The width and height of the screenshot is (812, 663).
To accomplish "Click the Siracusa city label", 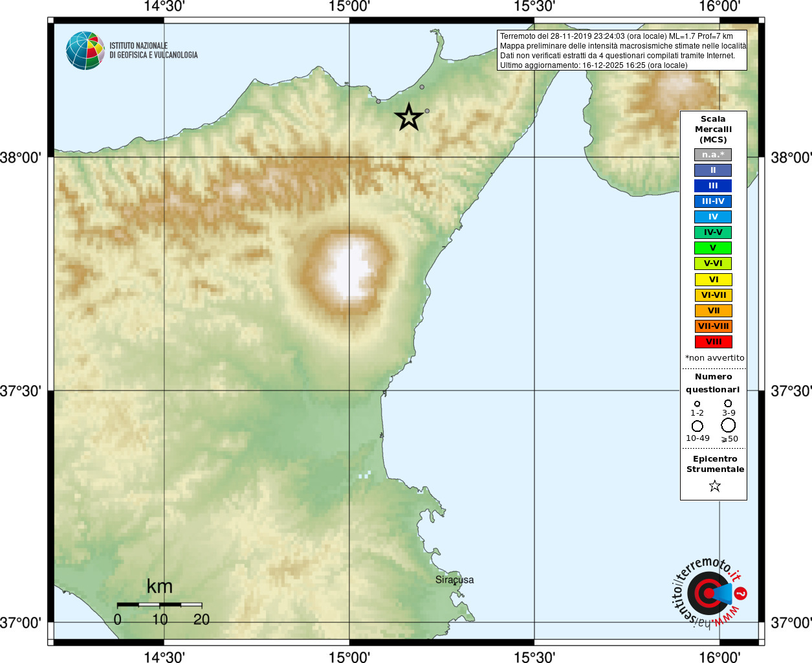I will pyautogui.click(x=454, y=580).
